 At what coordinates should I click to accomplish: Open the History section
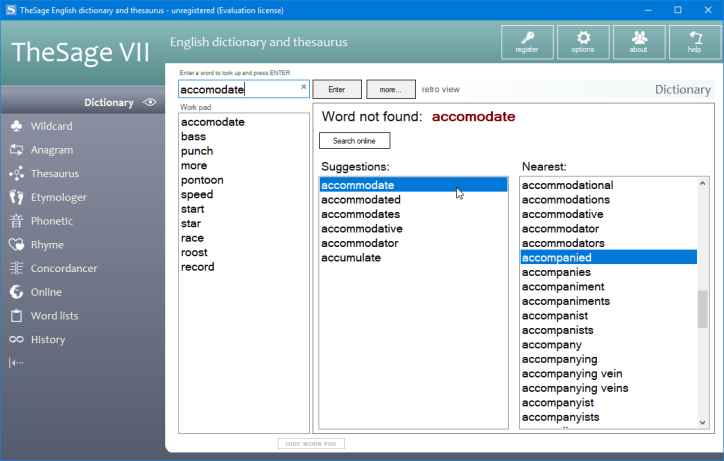point(48,339)
